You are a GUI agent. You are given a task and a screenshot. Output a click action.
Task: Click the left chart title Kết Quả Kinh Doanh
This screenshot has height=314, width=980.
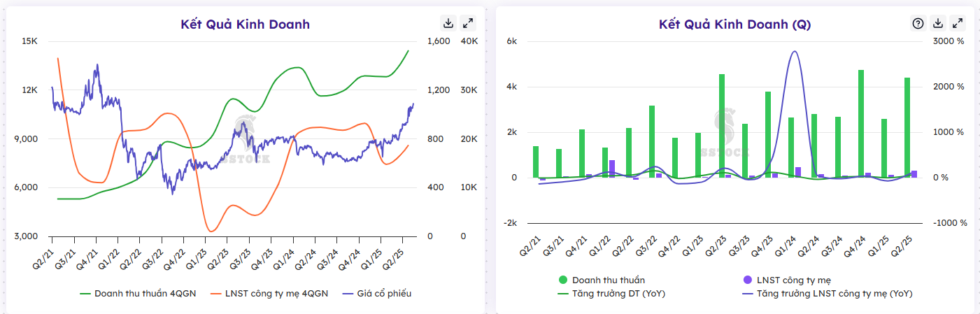pos(245,24)
